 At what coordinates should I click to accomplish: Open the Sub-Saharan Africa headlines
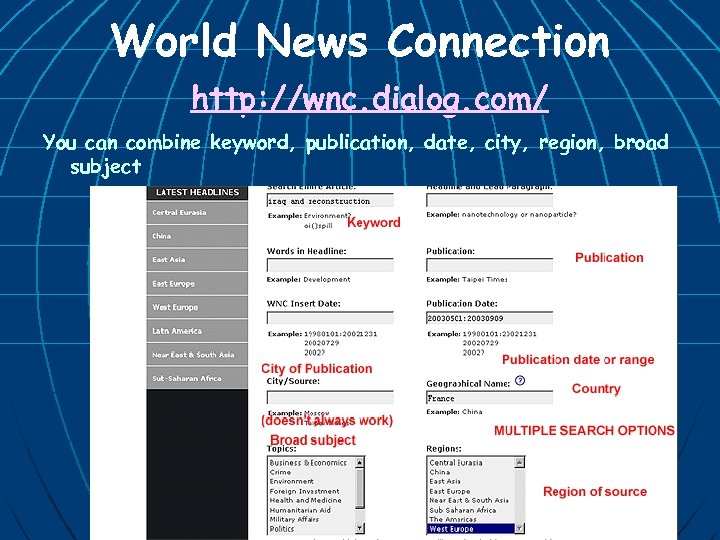click(x=197, y=378)
